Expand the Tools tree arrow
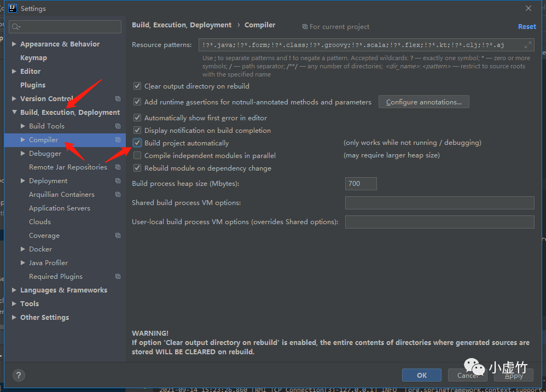Viewport: 546px width, 392px height. click(x=14, y=303)
